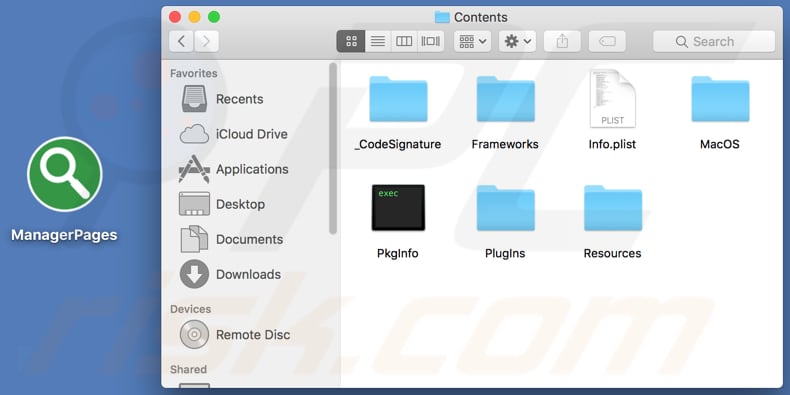Zoom the window with green button
This screenshot has height=395, width=790.
(x=214, y=17)
